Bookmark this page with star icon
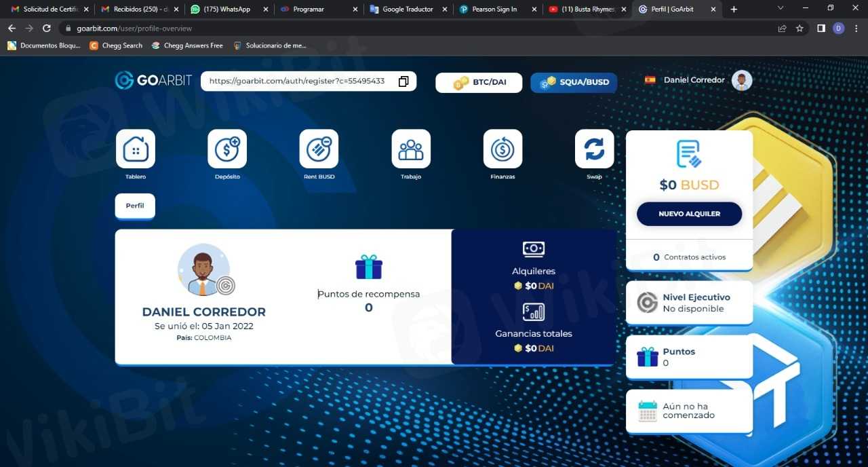 800,29
